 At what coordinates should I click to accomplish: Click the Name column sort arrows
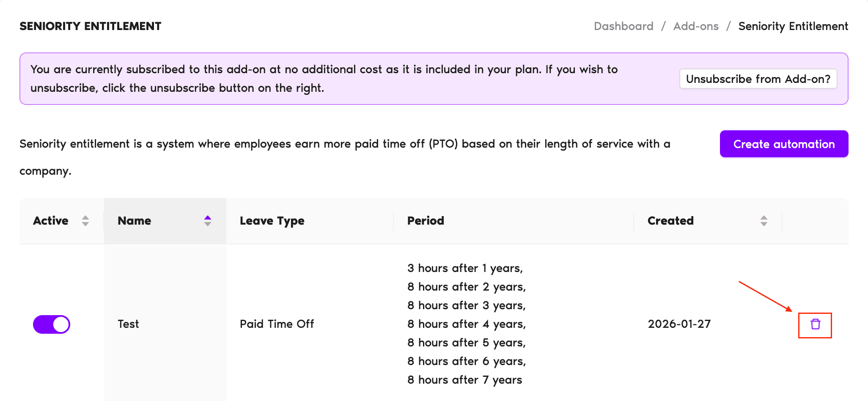click(207, 221)
